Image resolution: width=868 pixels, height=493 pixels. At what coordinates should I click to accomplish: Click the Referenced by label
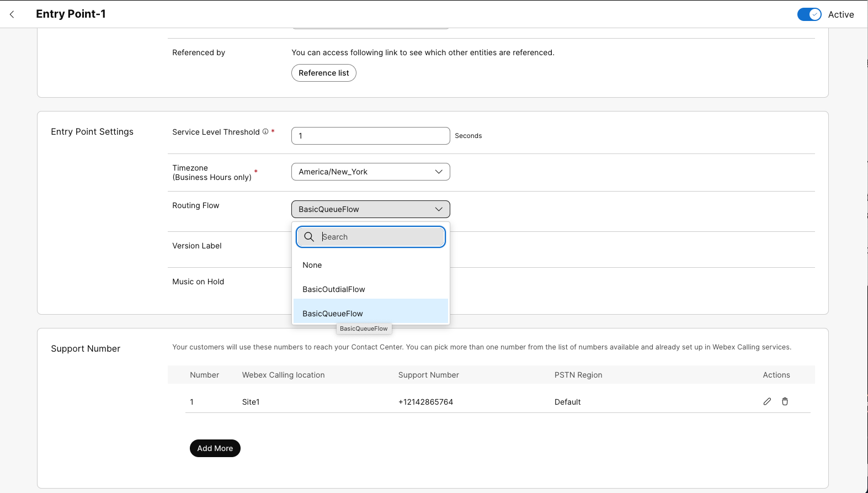(199, 52)
